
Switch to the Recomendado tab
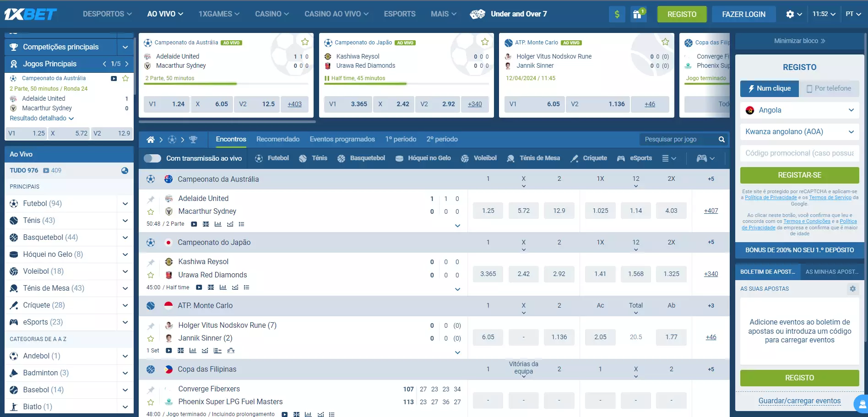coord(278,139)
